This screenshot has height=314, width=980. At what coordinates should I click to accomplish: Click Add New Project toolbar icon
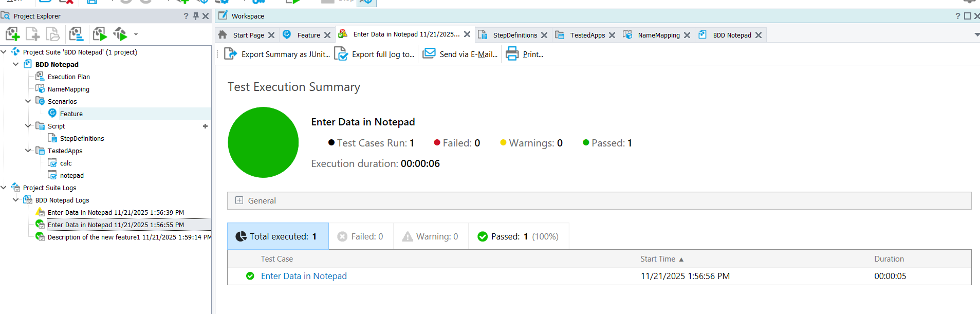click(x=12, y=34)
